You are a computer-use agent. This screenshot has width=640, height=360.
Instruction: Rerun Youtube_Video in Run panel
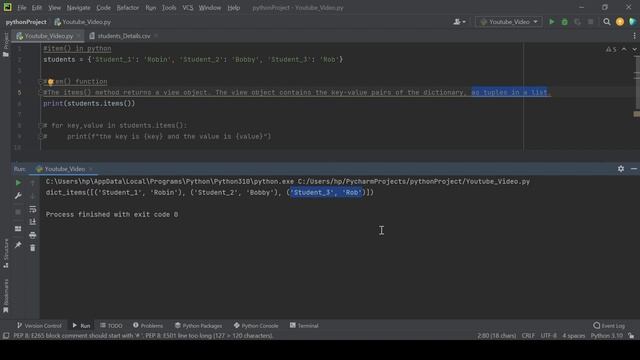pyautogui.click(x=18, y=183)
